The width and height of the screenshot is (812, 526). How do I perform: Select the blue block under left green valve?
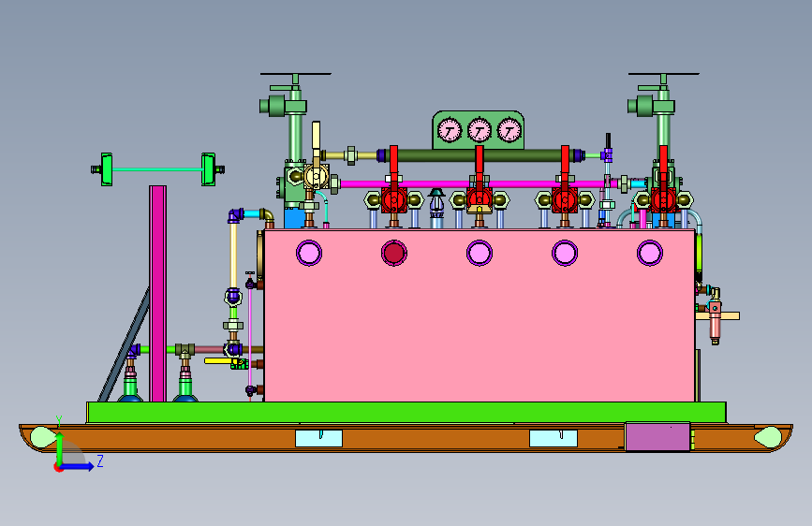tap(294, 218)
